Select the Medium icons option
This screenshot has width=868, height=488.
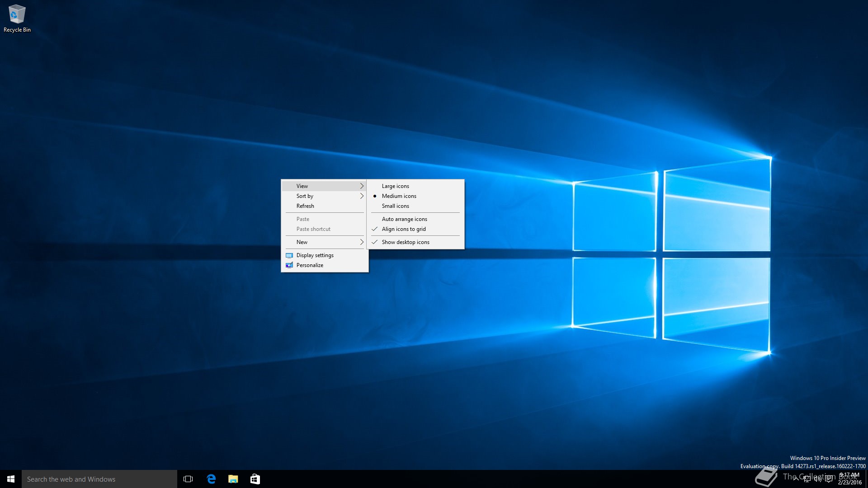pyautogui.click(x=415, y=196)
